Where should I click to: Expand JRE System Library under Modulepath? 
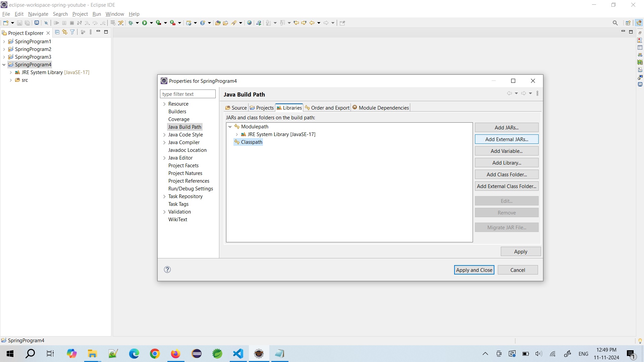237,134
